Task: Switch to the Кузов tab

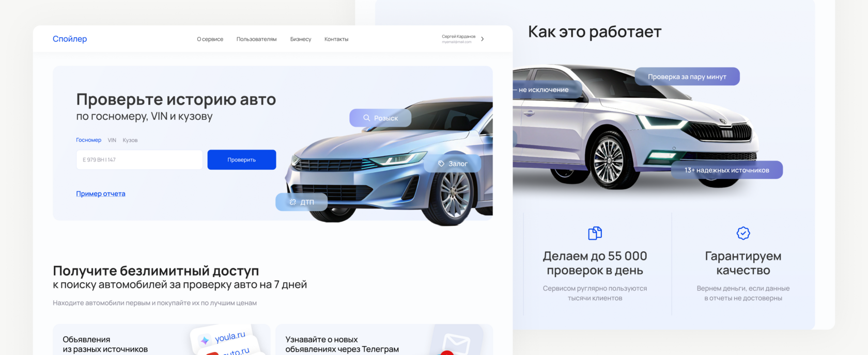Action: [130, 140]
